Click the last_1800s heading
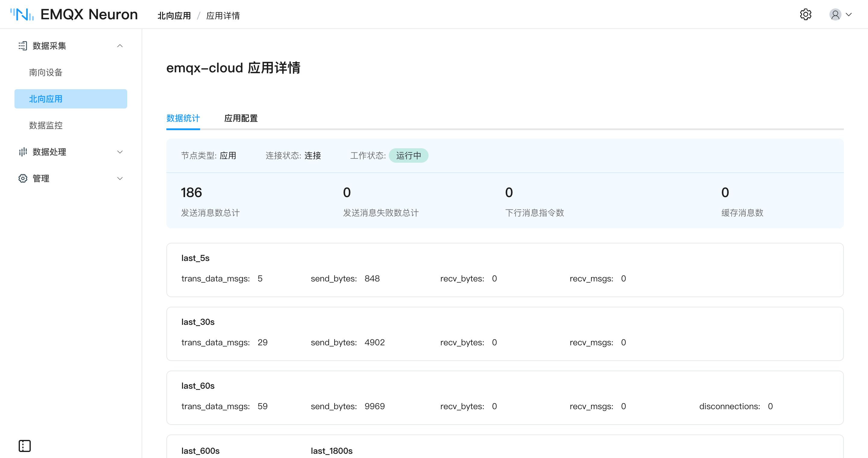 pyautogui.click(x=332, y=451)
